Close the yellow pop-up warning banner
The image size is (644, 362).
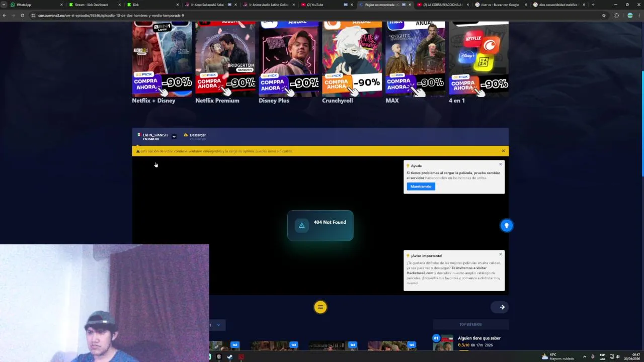click(503, 151)
